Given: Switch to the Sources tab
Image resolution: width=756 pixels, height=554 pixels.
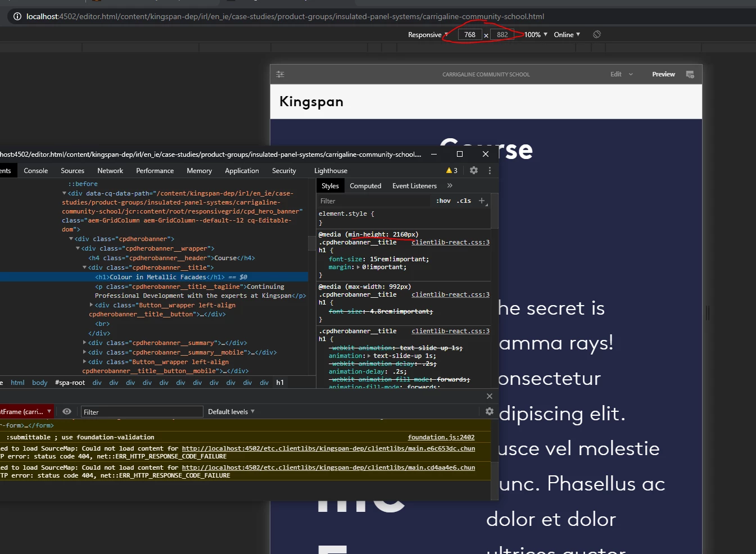Looking at the screenshot, I should click(x=73, y=170).
